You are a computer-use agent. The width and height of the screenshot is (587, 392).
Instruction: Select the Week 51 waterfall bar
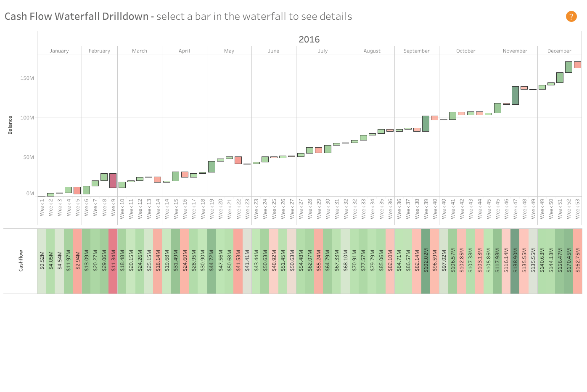[x=560, y=77]
